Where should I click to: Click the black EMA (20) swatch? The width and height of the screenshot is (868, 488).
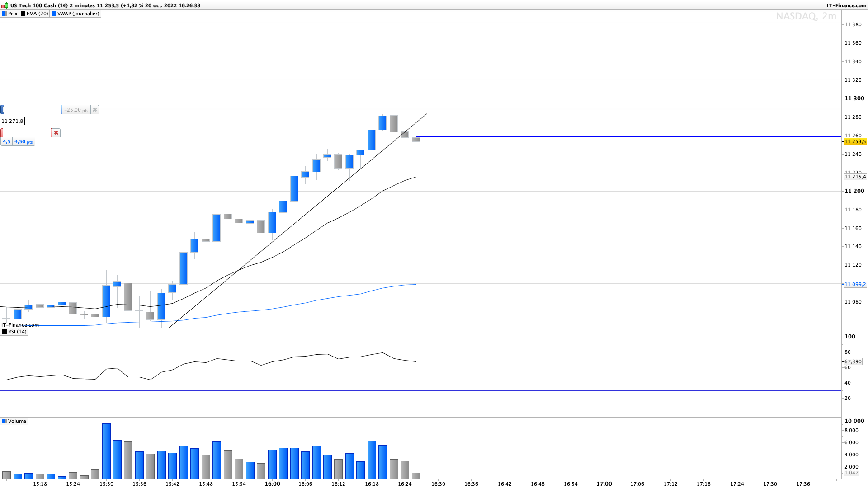click(x=23, y=14)
